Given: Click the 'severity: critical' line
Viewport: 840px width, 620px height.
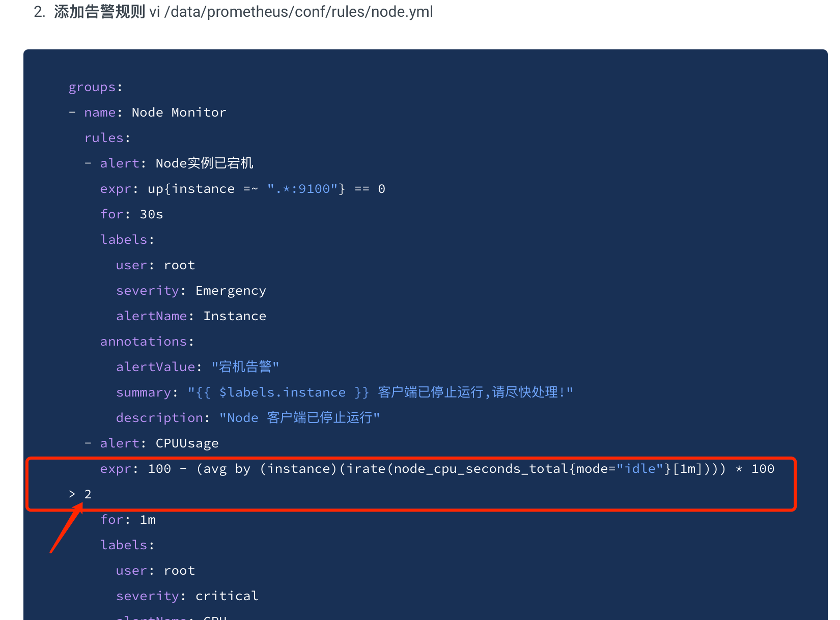Looking at the screenshot, I should pos(187,596).
